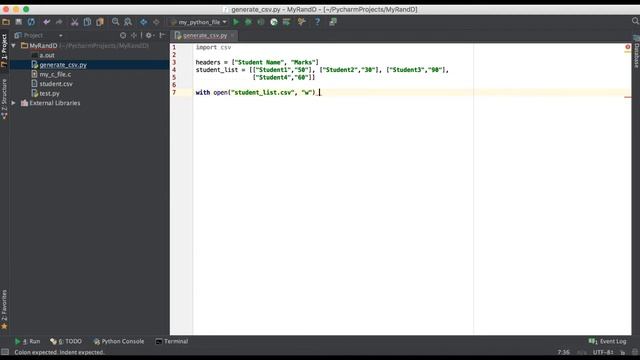
Task: Click the Synchronize refresh toolbar icon
Action: (x=31, y=22)
